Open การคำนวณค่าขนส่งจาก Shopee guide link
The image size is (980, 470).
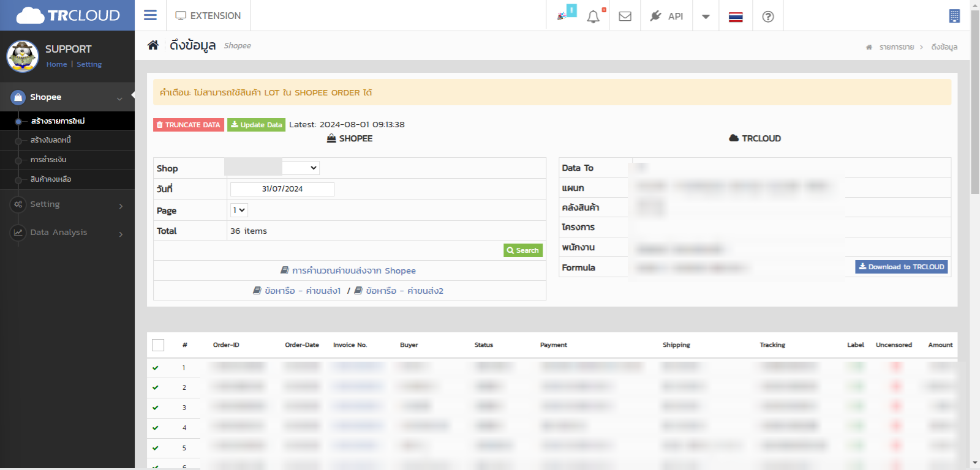tap(348, 270)
